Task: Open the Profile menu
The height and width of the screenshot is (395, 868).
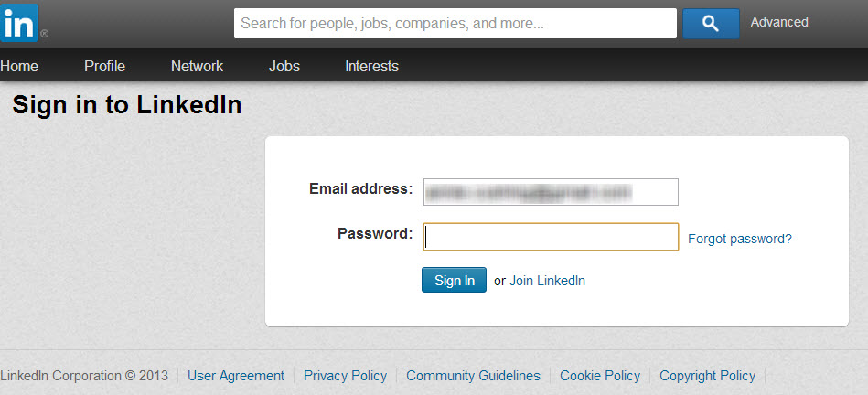Action: [104, 66]
